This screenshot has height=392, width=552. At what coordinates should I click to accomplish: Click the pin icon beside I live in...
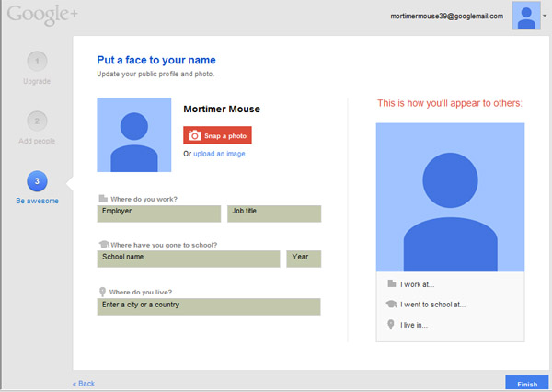[x=390, y=325]
